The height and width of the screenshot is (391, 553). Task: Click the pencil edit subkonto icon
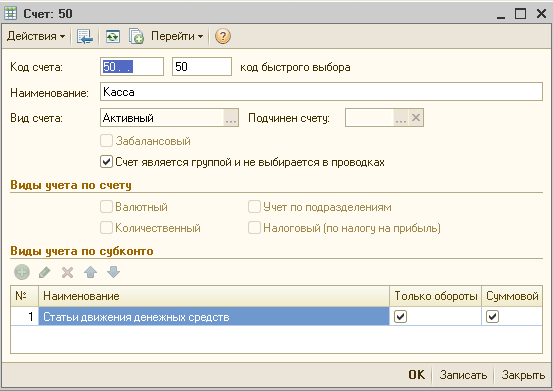point(45,272)
